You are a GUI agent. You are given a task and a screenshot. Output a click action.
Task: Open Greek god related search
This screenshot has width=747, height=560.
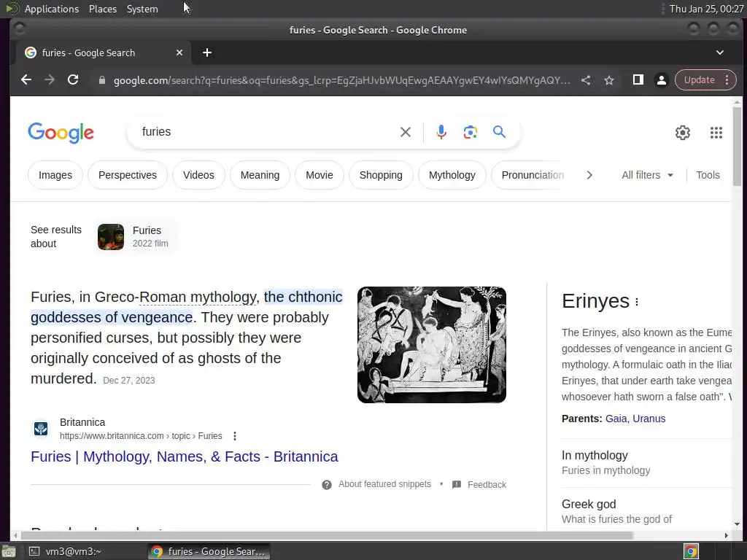[x=646, y=511]
